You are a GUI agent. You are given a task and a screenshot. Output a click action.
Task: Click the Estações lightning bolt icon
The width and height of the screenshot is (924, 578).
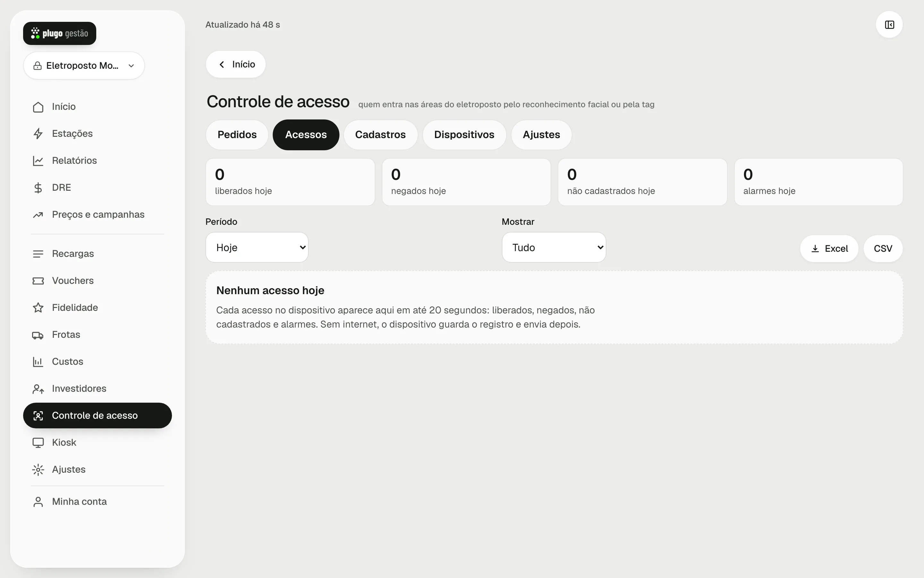(38, 134)
